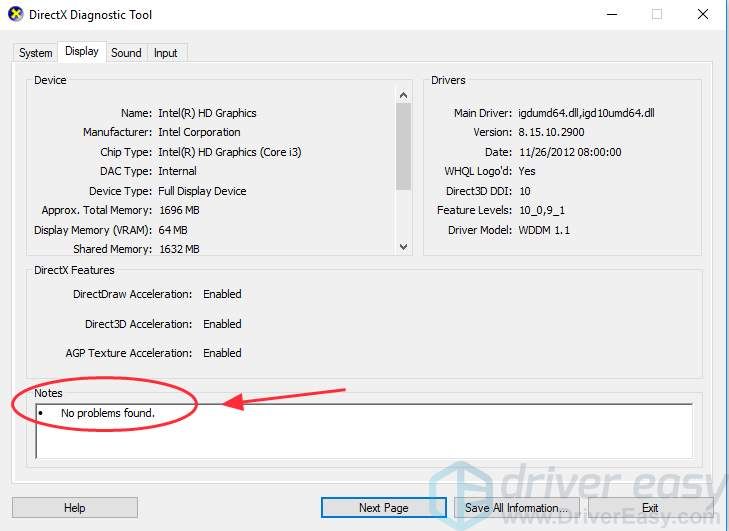This screenshot has height=531, width=729.
Task: Click the Intel(R) HD Graphics name value
Action: point(207,113)
